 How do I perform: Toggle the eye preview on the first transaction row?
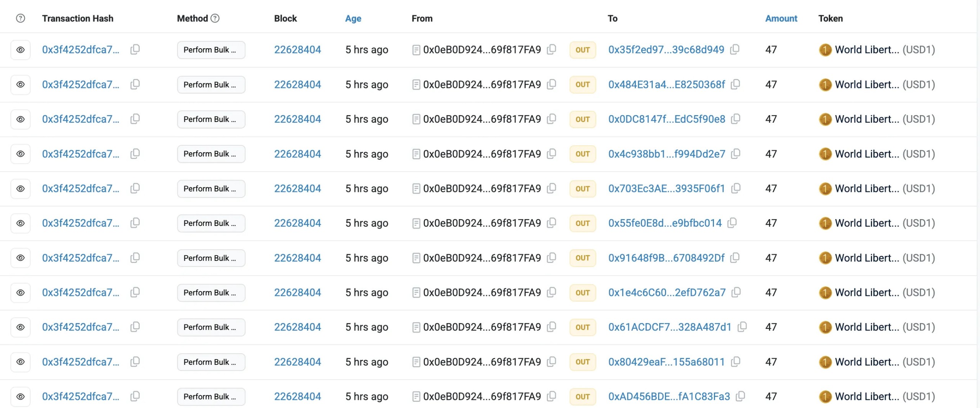20,49
